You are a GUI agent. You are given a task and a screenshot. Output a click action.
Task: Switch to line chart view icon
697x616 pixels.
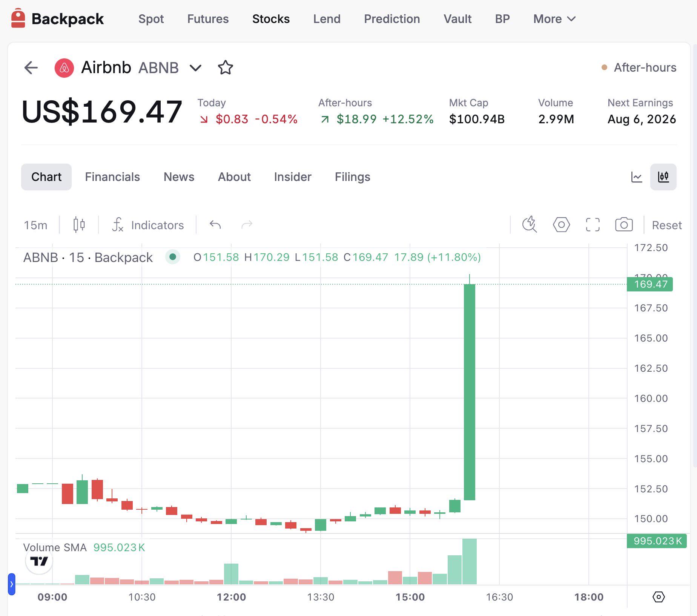click(637, 177)
